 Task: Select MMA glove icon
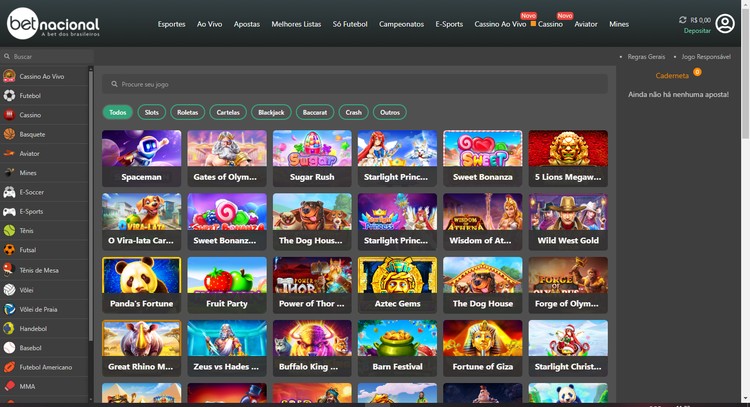[x=9, y=386]
